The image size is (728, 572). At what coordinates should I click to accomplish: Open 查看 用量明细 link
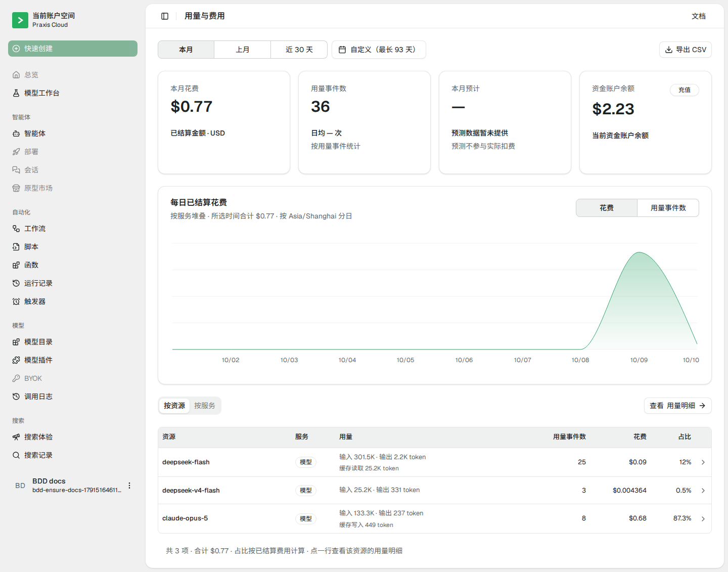pyautogui.click(x=677, y=406)
